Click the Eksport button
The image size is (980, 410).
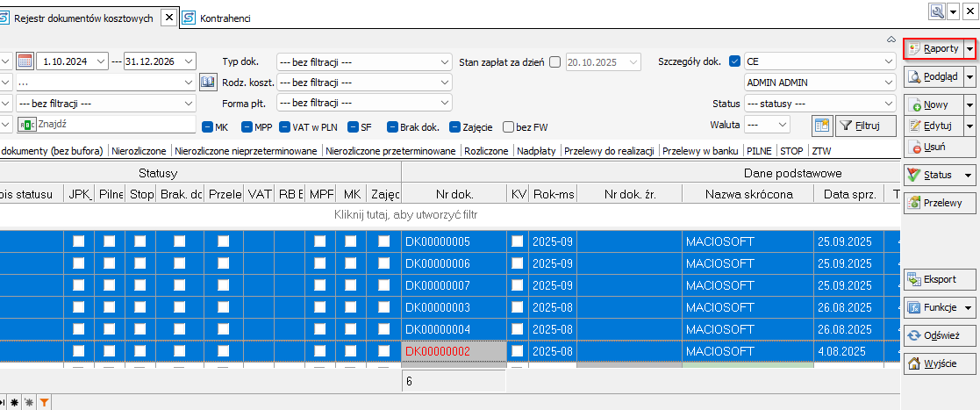940,280
